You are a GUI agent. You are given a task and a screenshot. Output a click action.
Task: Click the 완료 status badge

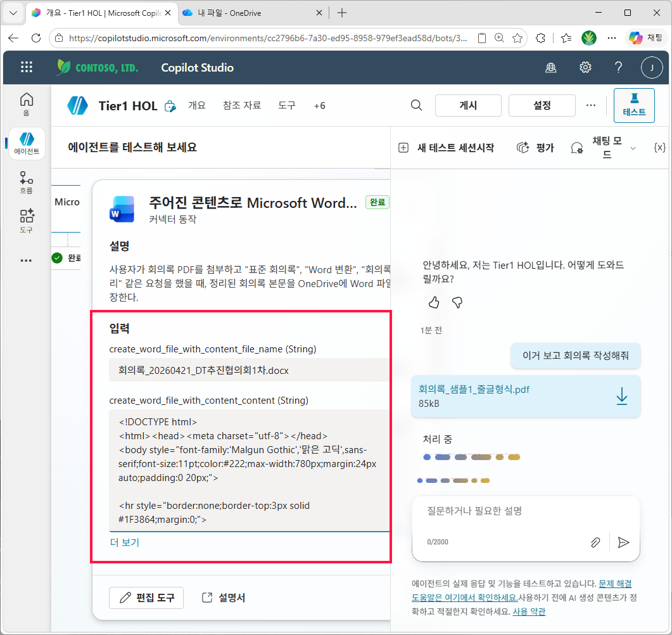(377, 202)
